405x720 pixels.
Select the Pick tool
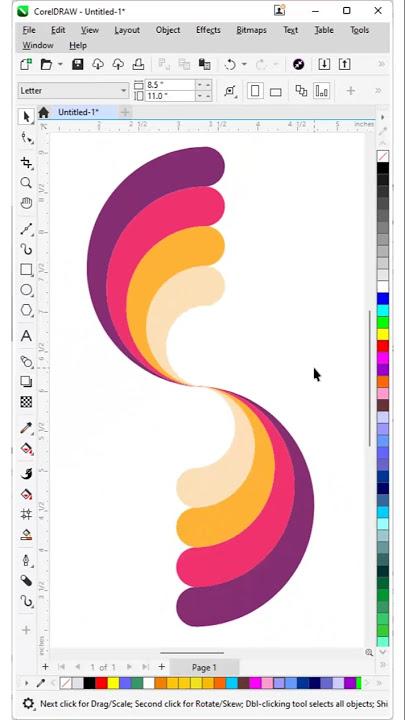26,117
